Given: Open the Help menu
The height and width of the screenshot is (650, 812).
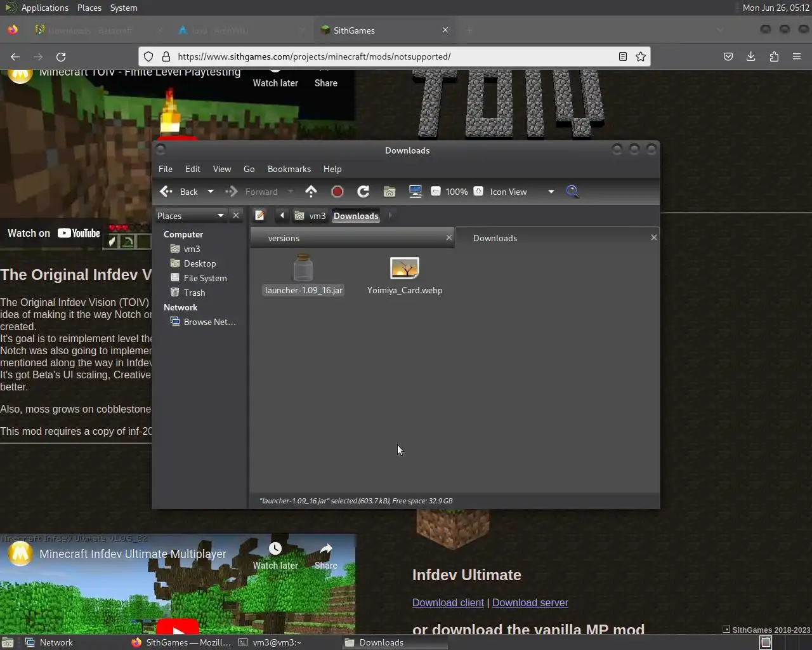Looking at the screenshot, I should coord(332,169).
